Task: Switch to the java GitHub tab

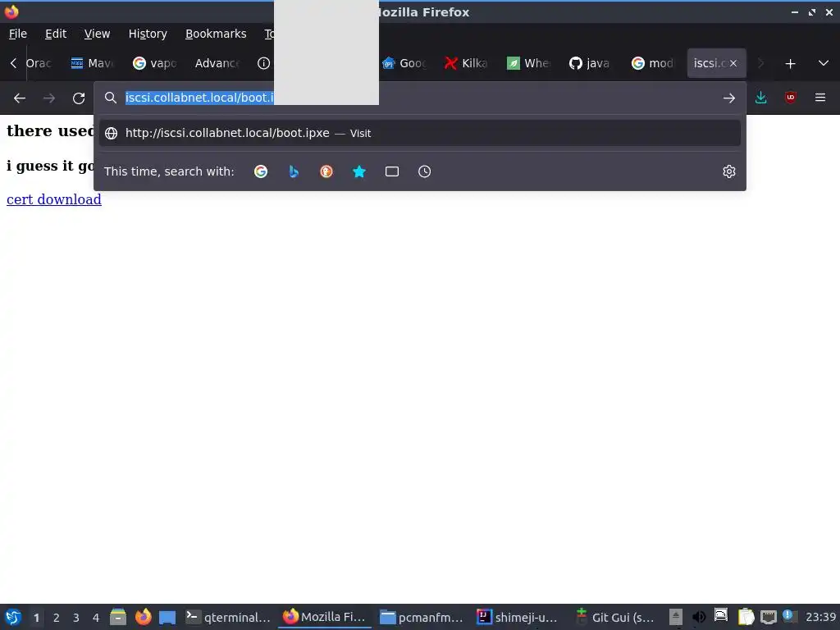Action: [x=591, y=63]
